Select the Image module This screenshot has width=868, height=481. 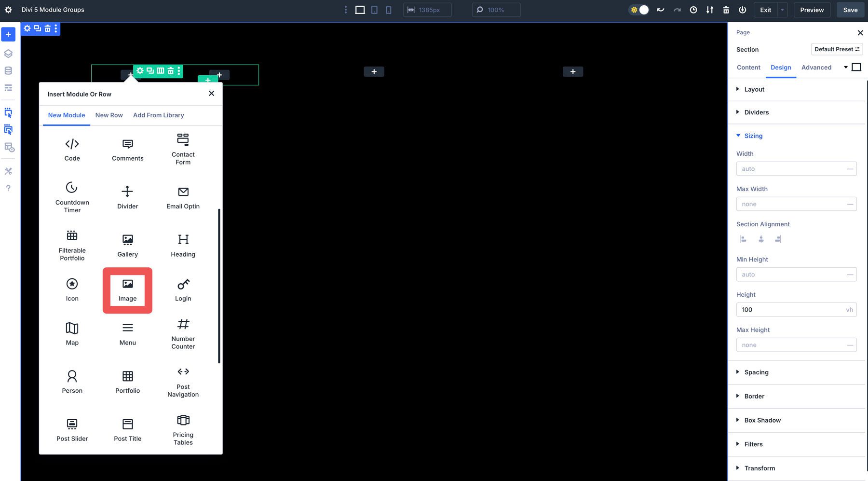click(127, 289)
